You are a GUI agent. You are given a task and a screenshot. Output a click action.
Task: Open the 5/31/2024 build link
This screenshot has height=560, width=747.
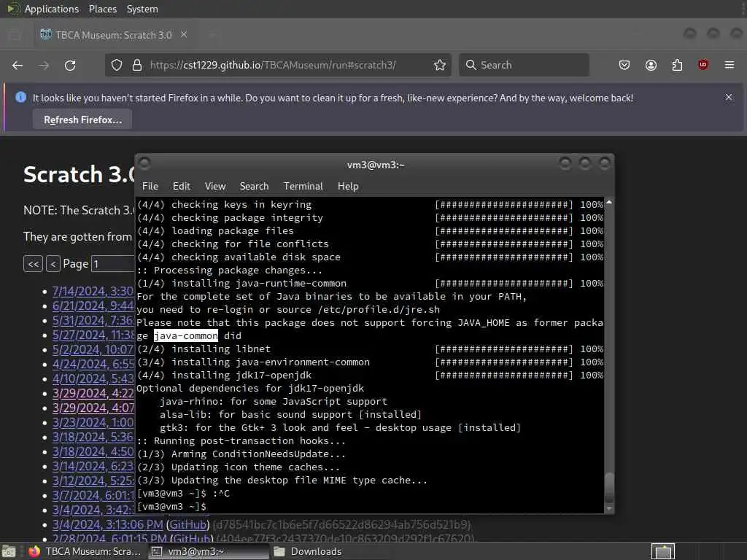[93, 321]
